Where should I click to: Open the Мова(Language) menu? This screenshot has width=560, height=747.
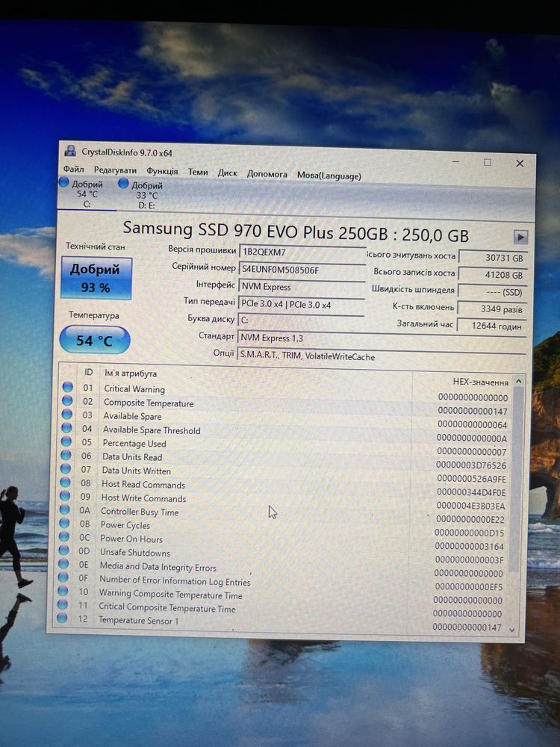coord(329,176)
